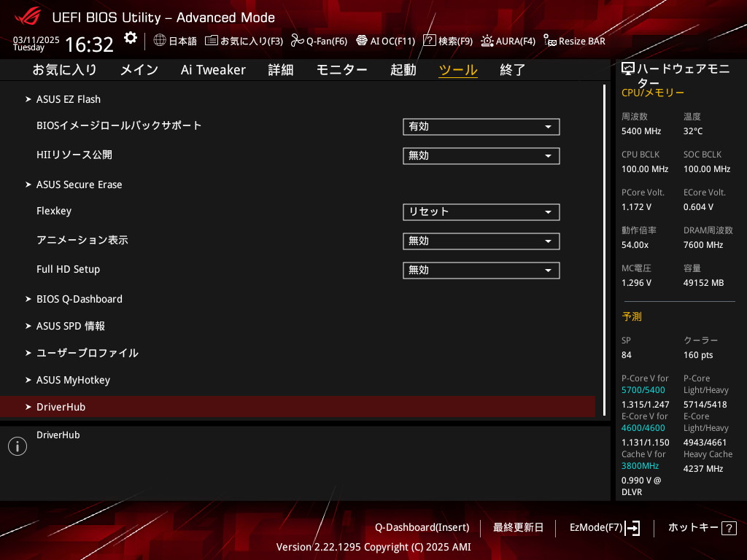This screenshot has height=560, width=747.
Task: Click the 1.172 V PCore voltage value
Action: point(636,207)
